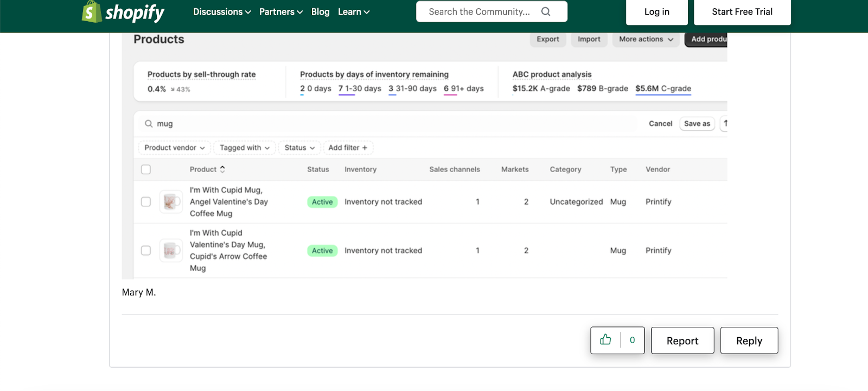Click Products by days of inventory remaining
The image size is (868, 391).
pos(374,74)
